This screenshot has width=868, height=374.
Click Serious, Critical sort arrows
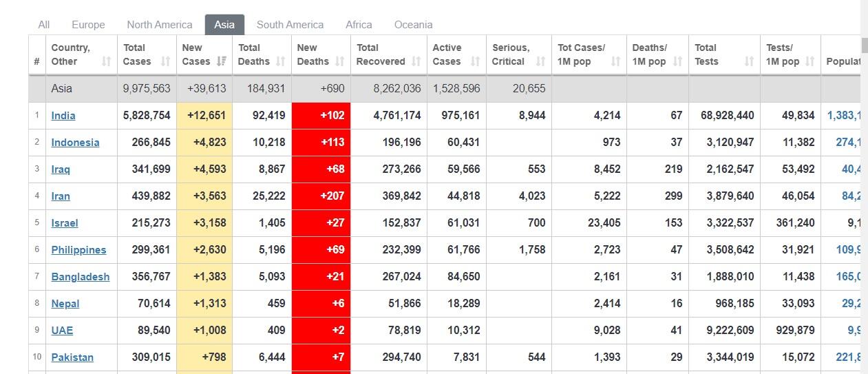540,61
